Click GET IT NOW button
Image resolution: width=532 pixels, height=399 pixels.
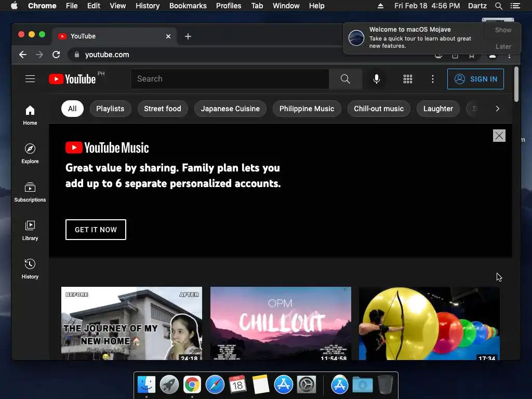coord(96,230)
